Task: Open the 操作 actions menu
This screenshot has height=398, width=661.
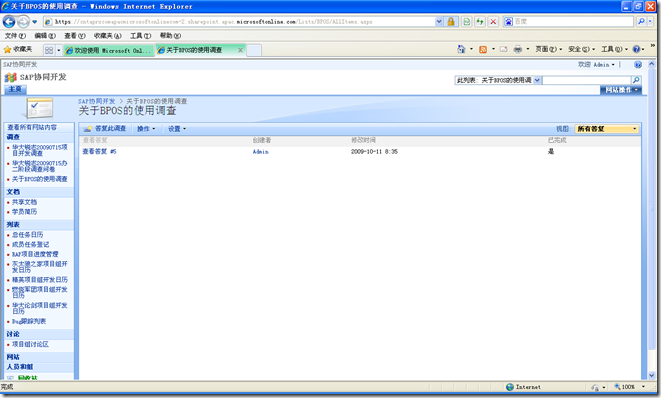Action: click(146, 129)
